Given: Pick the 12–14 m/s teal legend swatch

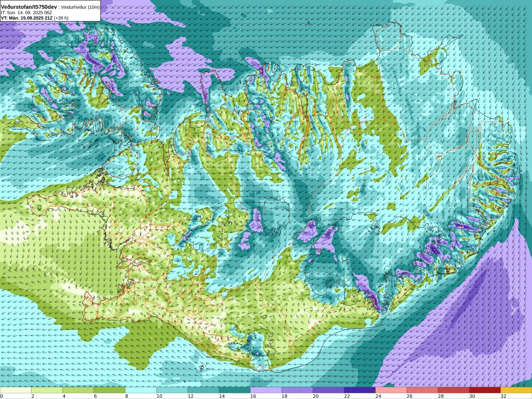Looking at the screenshot, I should click(x=203, y=390).
